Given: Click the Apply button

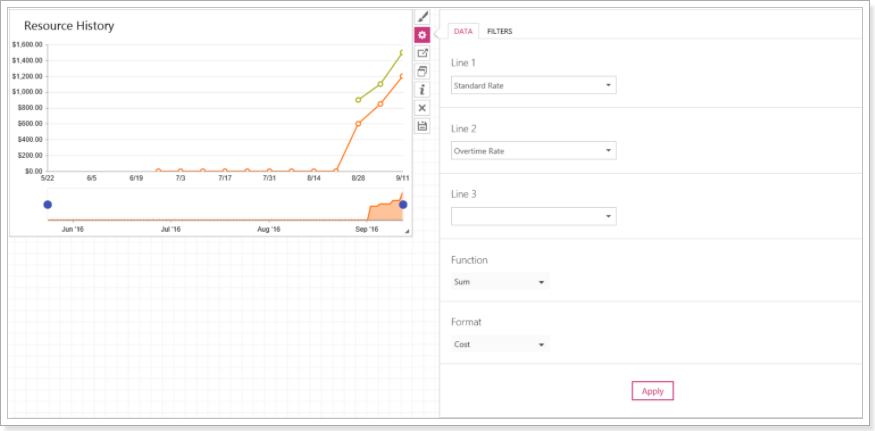Looking at the screenshot, I should coord(652,391).
